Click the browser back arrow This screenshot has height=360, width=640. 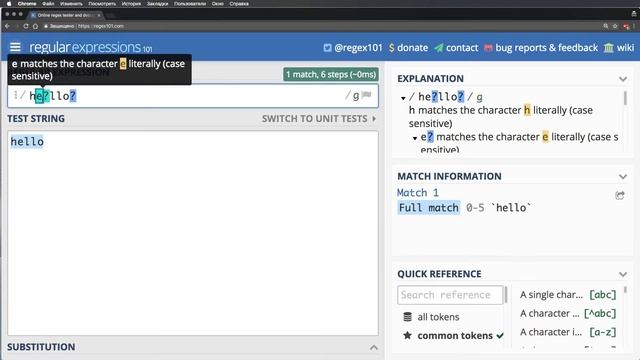[7, 26]
